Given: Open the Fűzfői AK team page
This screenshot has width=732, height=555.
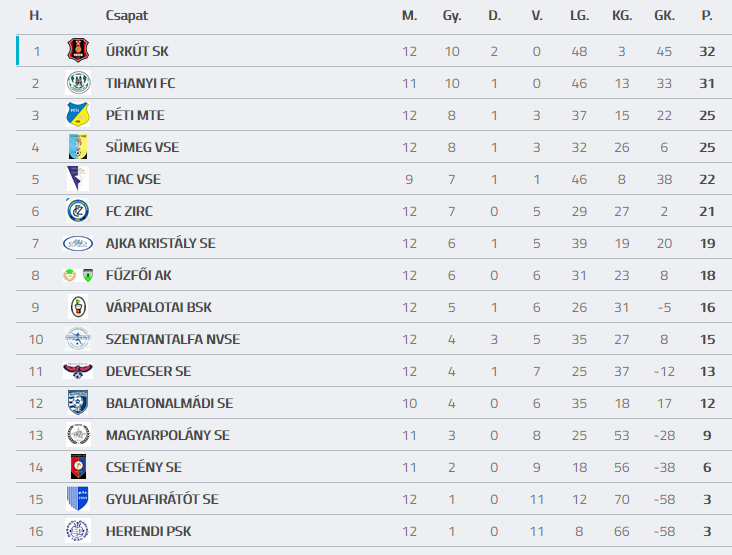Looking at the screenshot, I should 138,275.
